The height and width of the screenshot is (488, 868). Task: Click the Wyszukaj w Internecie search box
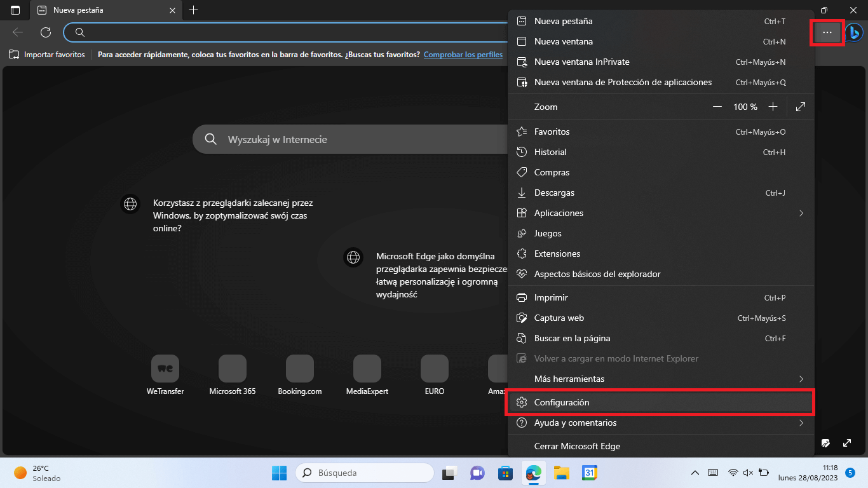click(x=351, y=139)
